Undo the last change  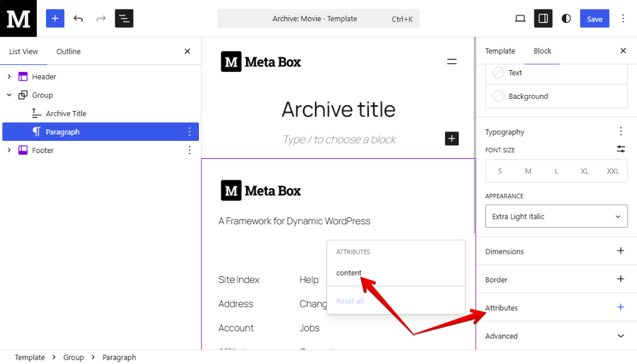pos(78,18)
